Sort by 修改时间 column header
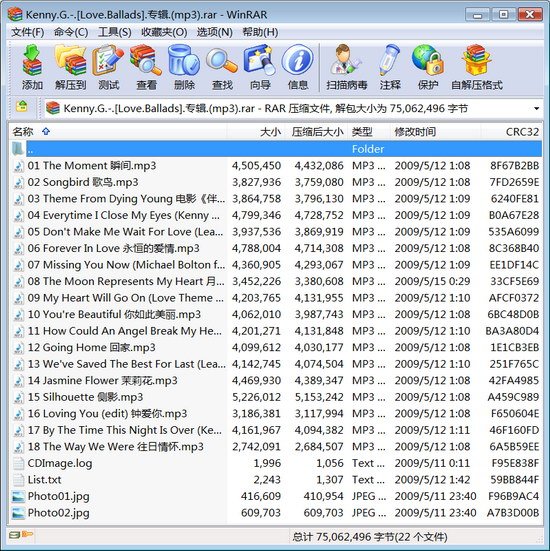The height and width of the screenshot is (551, 550). pyautogui.click(x=435, y=132)
